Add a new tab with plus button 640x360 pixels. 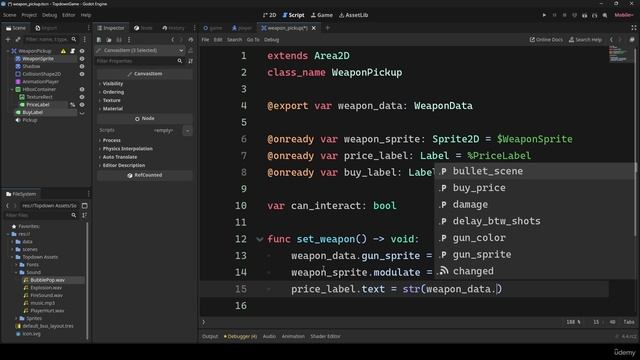pyautogui.click(x=327, y=28)
